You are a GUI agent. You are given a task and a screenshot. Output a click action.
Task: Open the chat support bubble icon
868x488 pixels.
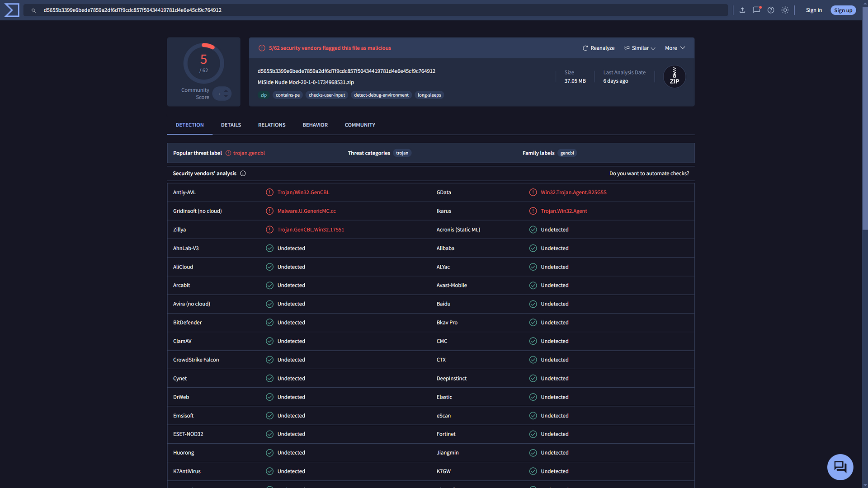pos(840,467)
